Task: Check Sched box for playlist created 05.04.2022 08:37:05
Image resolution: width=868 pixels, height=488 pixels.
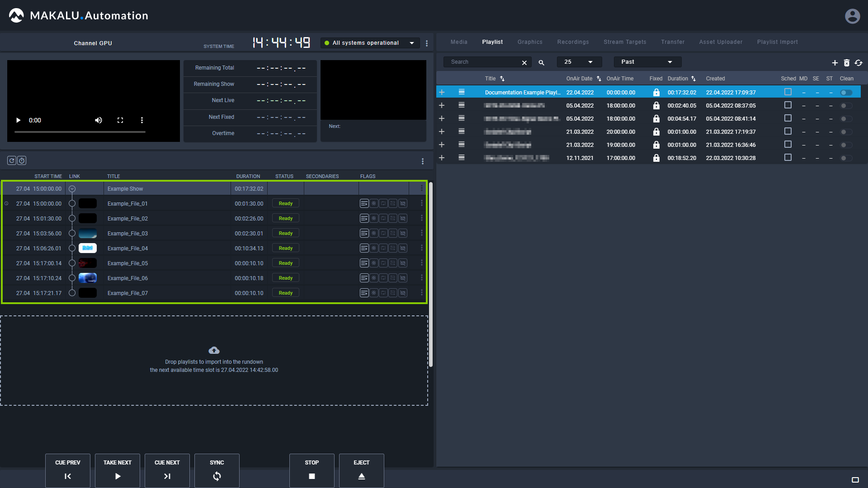Action: (788, 105)
